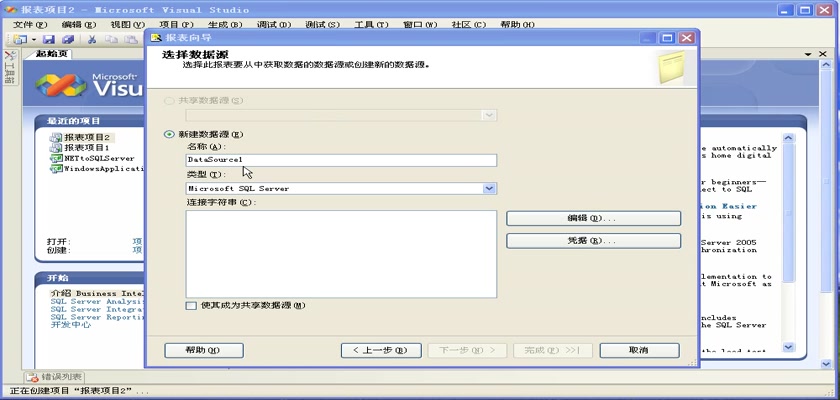Click the Save toolbar icon
This screenshot has height=400, width=840.
tap(49, 39)
